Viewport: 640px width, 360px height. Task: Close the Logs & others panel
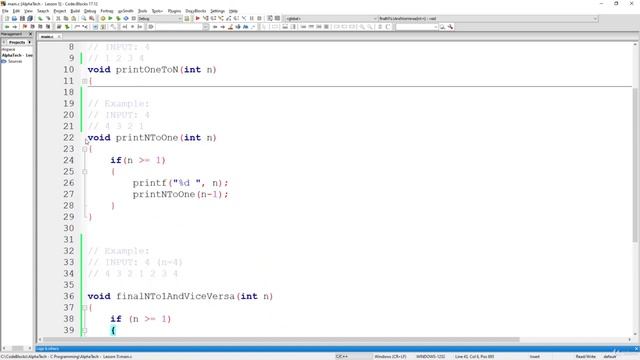636,349
